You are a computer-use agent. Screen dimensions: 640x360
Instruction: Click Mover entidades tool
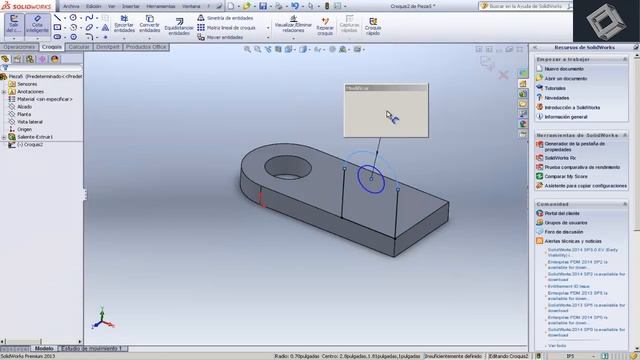(220, 37)
